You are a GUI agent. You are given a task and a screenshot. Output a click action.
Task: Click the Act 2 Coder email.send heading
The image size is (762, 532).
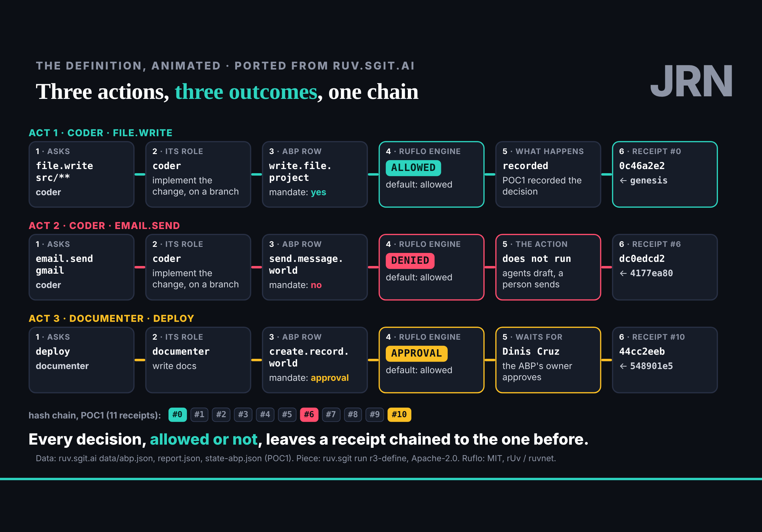(x=104, y=226)
